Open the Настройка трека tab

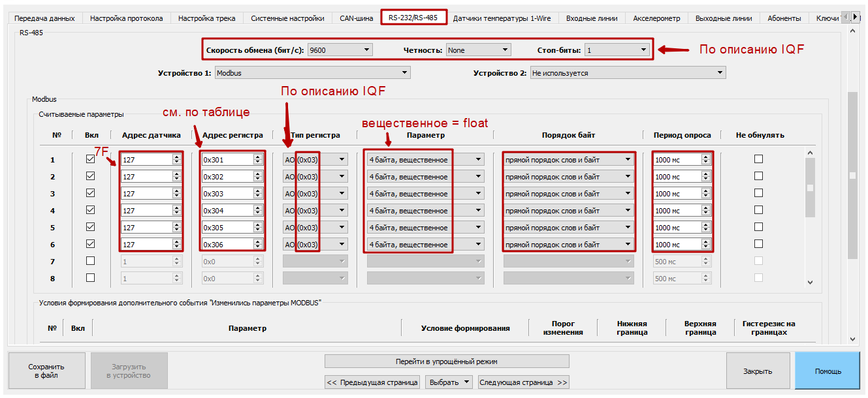click(206, 18)
